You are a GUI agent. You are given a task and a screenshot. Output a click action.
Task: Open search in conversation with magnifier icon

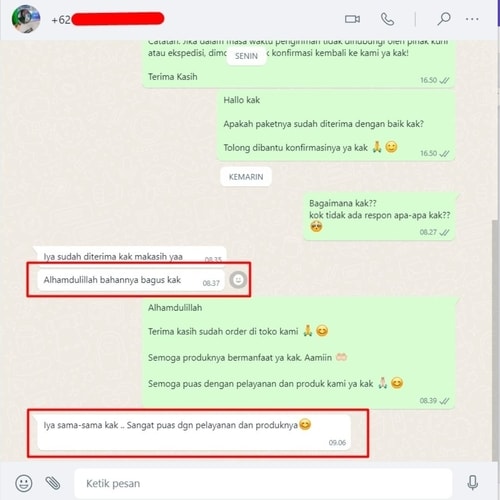click(x=444, y=19)
